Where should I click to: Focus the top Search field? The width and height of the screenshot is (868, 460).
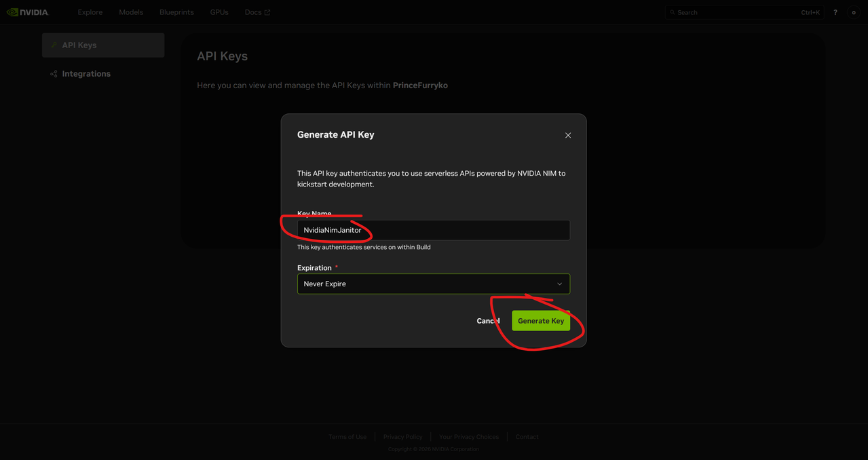tap(744, 12)
